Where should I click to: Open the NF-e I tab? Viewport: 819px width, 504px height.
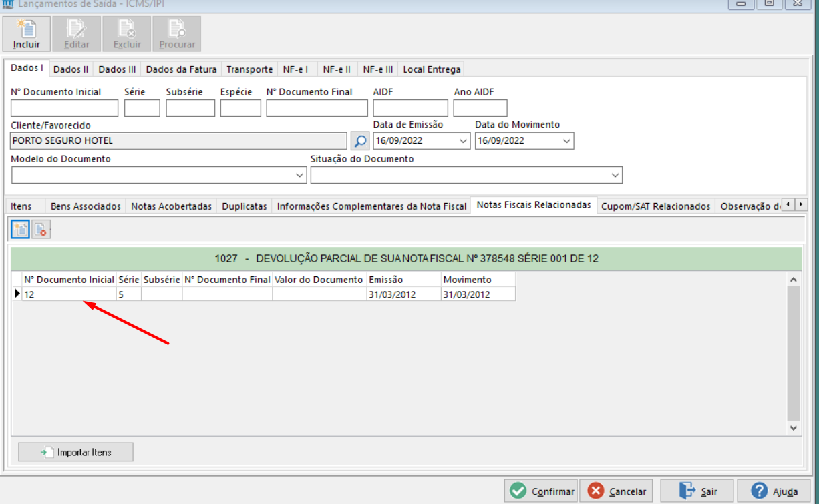pos(295,69)
